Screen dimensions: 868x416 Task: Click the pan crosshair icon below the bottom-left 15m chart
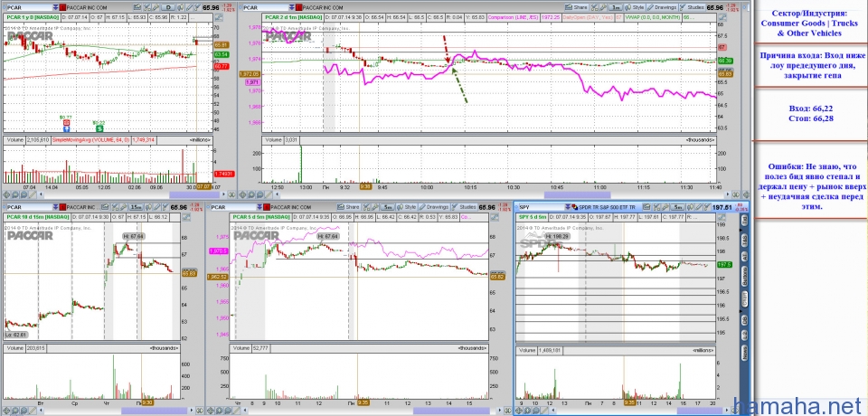pyautogui.click(x=6, y=411)
